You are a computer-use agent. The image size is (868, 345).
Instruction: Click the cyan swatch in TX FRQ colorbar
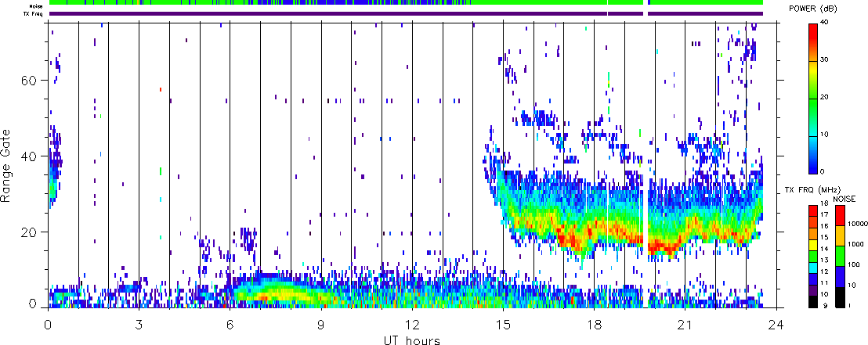click(812, 266)
